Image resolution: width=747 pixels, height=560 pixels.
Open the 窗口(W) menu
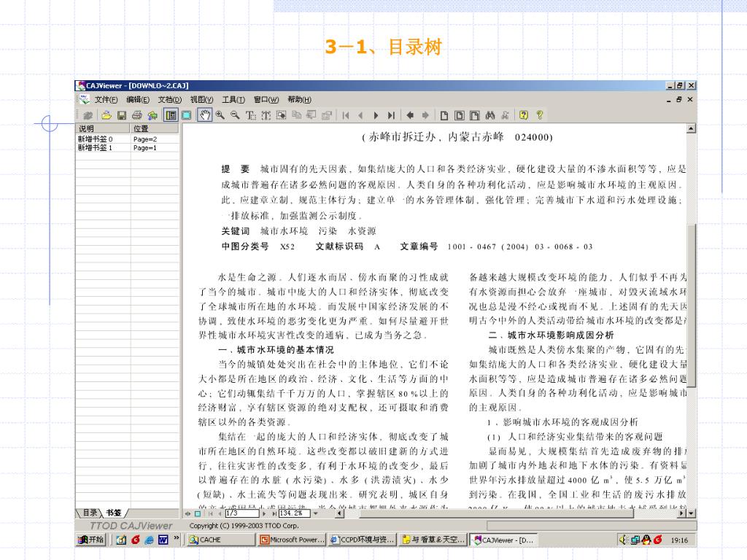click(x=266, y=99)
